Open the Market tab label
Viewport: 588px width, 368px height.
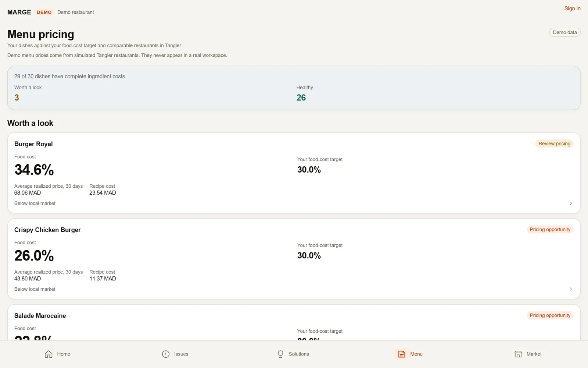pos(534,354)
